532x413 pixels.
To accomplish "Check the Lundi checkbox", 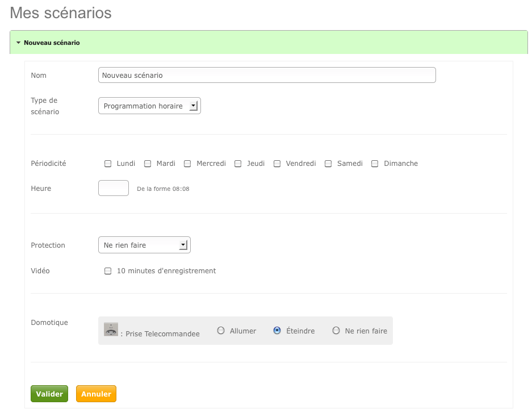I will [x=108, y=164].
